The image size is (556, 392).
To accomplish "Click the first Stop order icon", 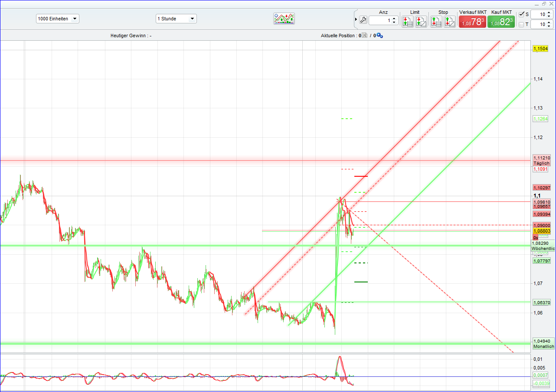I will [x=436, y=21].
